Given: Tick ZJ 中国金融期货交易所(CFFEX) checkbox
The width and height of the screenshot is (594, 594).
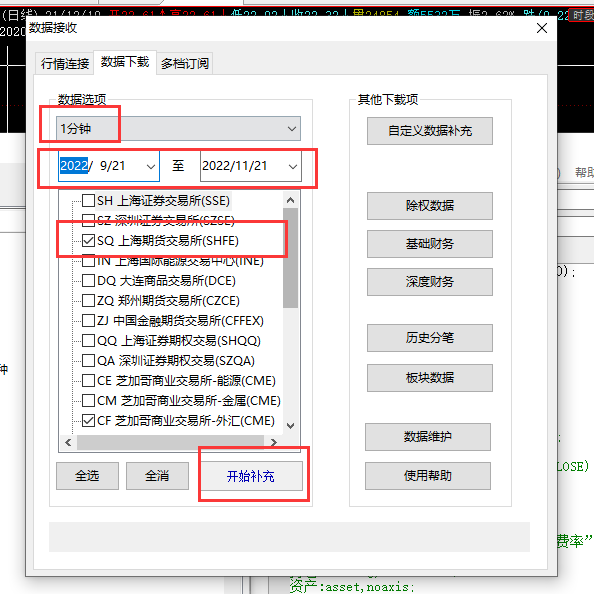Looking at the screenshot, I should pos(88,320).
